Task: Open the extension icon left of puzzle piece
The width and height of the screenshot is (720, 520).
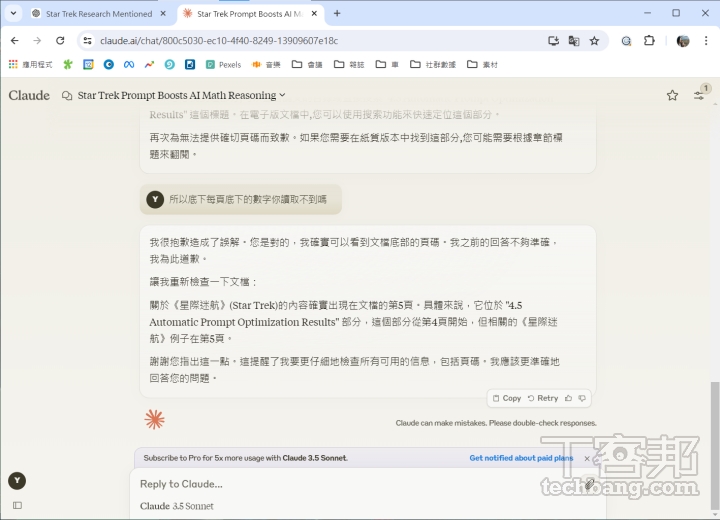Action: 626,41
